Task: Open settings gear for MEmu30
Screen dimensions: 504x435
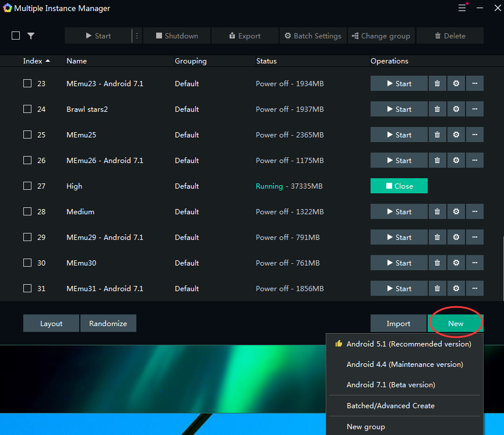Action: (x=456, y=263)
